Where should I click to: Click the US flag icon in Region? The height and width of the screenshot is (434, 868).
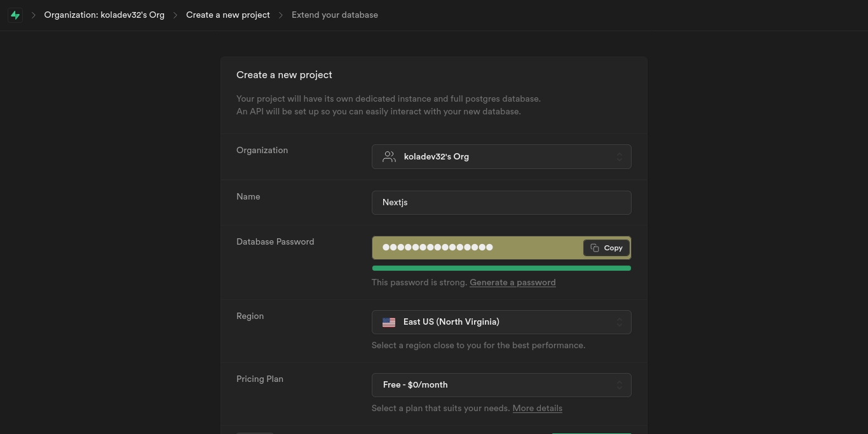point(389,322)
